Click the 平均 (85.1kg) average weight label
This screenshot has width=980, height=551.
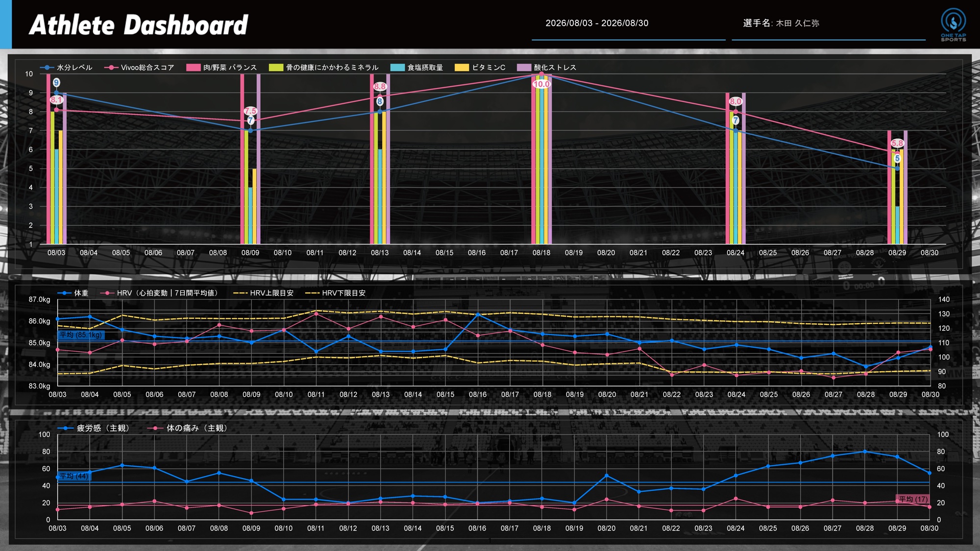(81, 335)
